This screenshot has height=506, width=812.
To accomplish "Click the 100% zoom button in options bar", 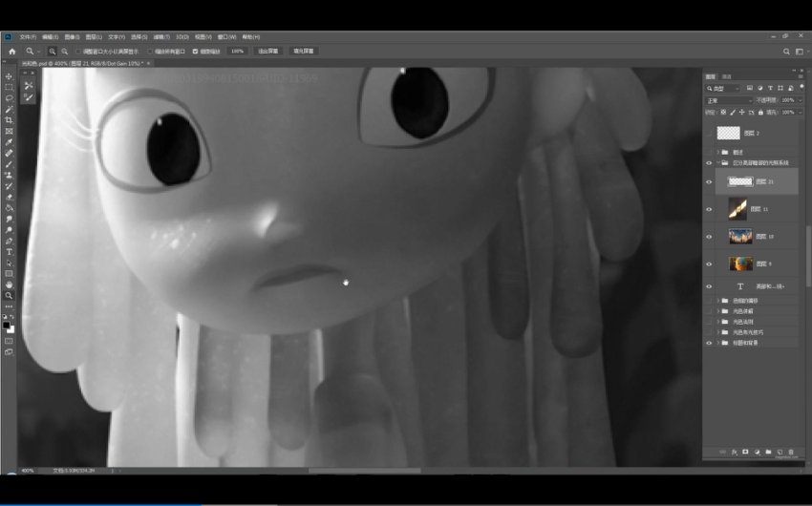I will (x=237, y=52).
